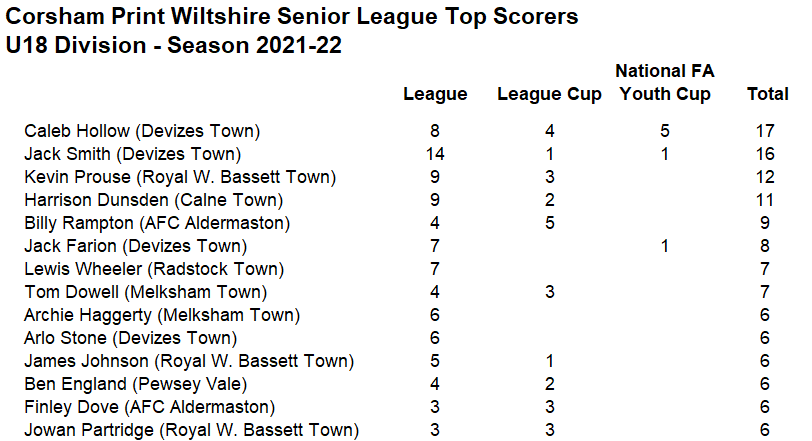This screenshot has width=812, height=441.
Task: Click Tom Dowell (Melksham Town) name
Action: pos(146,292)
